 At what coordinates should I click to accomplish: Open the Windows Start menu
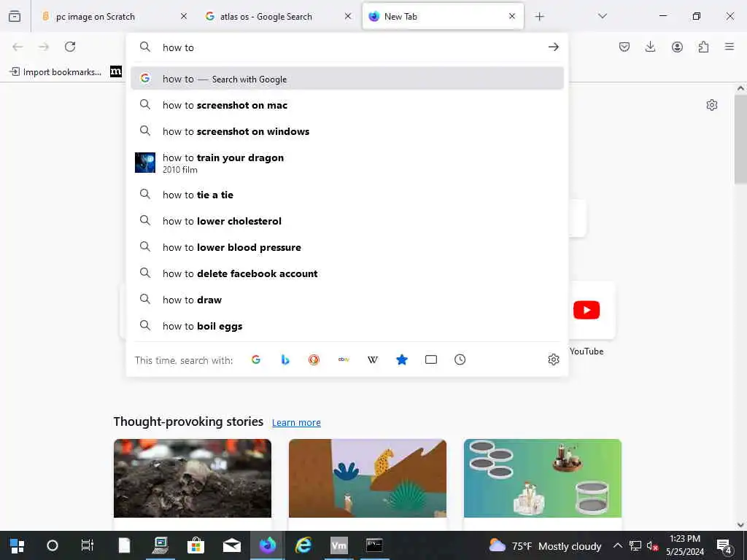point(18,545)
